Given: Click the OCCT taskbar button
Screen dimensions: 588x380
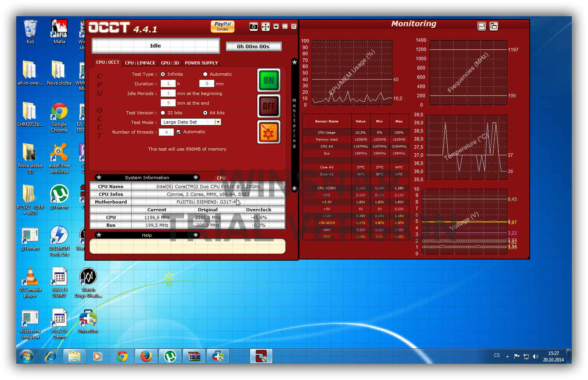Looking at the screenshot, I should pos(261,356).
